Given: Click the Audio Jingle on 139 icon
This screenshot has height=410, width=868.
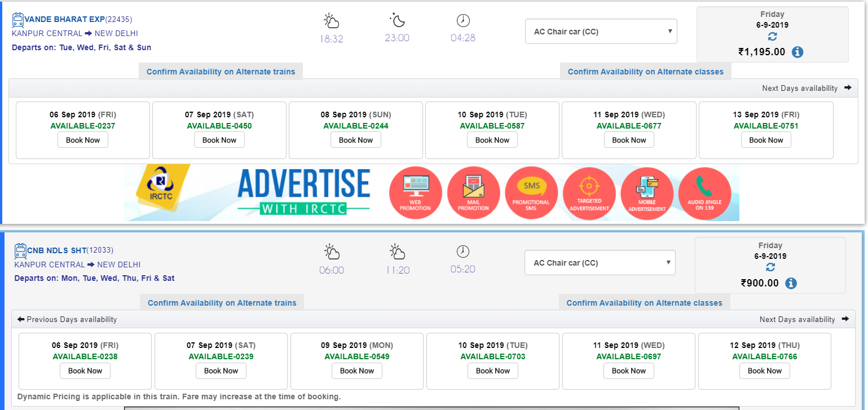Looking at the screenshot, I should pyautogui.click(x=704, y=193).
